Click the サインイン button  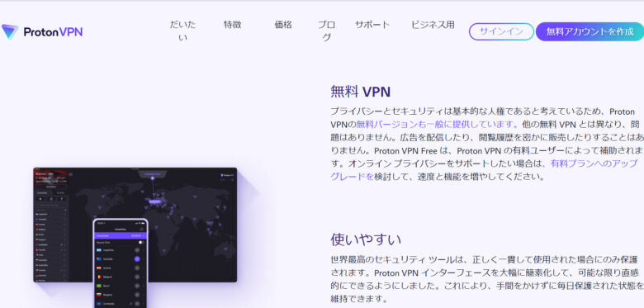(501, 31)
